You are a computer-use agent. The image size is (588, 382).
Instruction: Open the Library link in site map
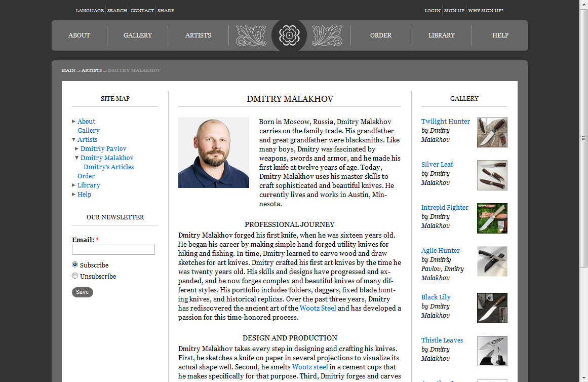[x=89, y=185]
